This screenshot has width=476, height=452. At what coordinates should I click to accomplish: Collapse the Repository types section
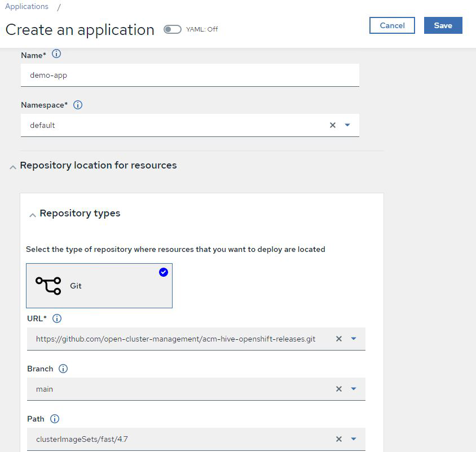tap(33, 215)
